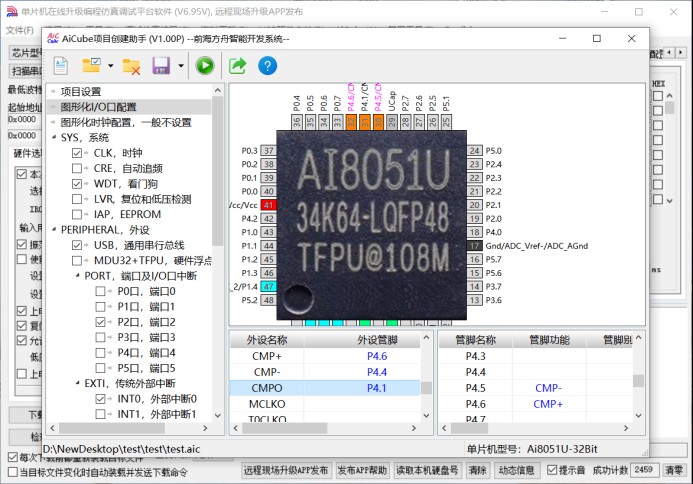Click 远程现场升级APP发布 button
Image resolution: width=693 pixels, height=484 pixels.
click(286, 470)
